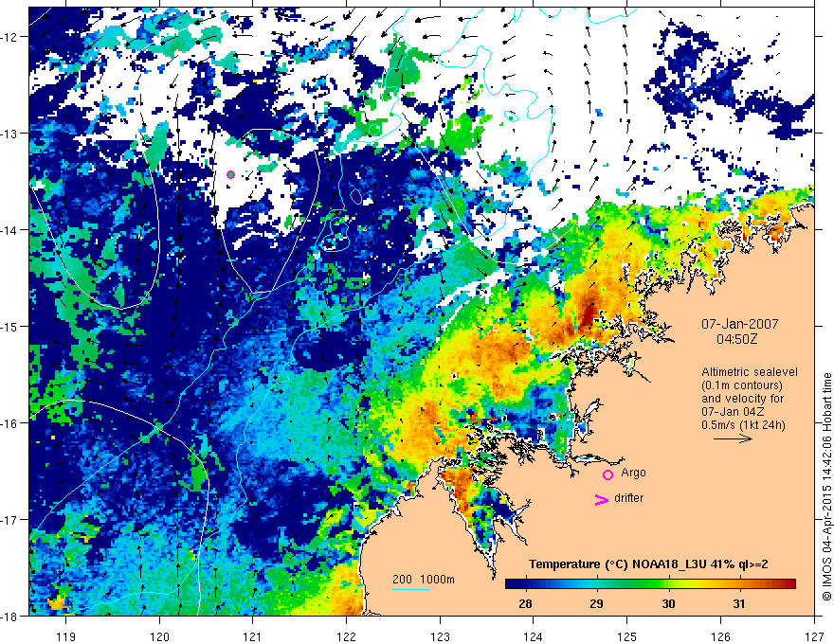Click the '30' color bar label
The image size is (834, 644).
click(668, 604)
